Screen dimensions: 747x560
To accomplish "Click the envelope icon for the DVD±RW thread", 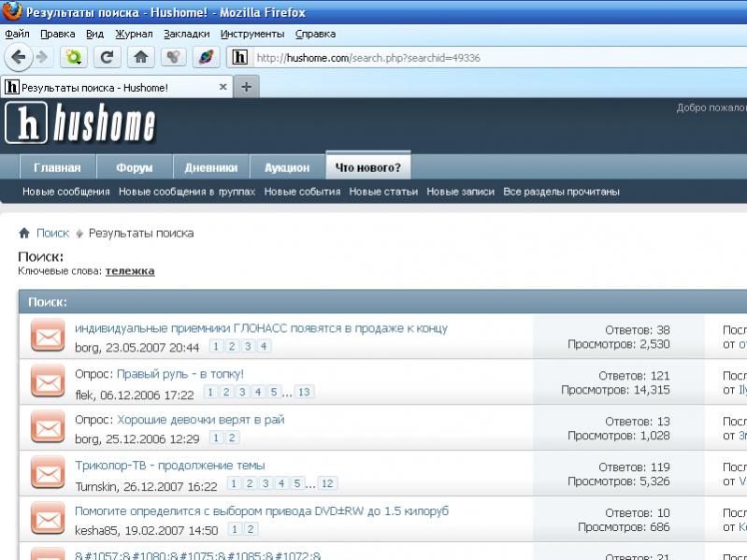I will point(48,519).
